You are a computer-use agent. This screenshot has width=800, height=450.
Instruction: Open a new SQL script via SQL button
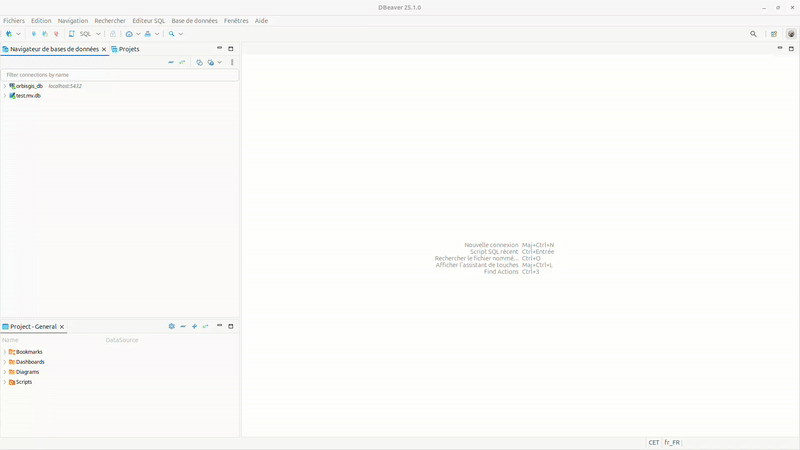click(81, 34)
